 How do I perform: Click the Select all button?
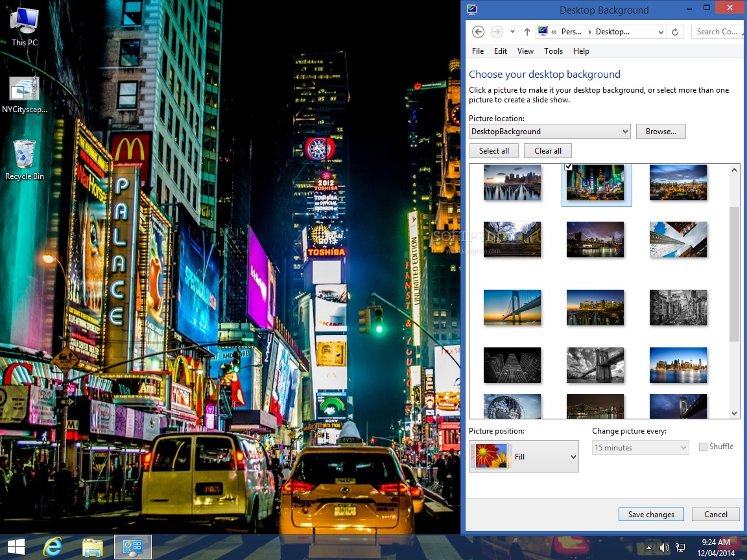494,151
